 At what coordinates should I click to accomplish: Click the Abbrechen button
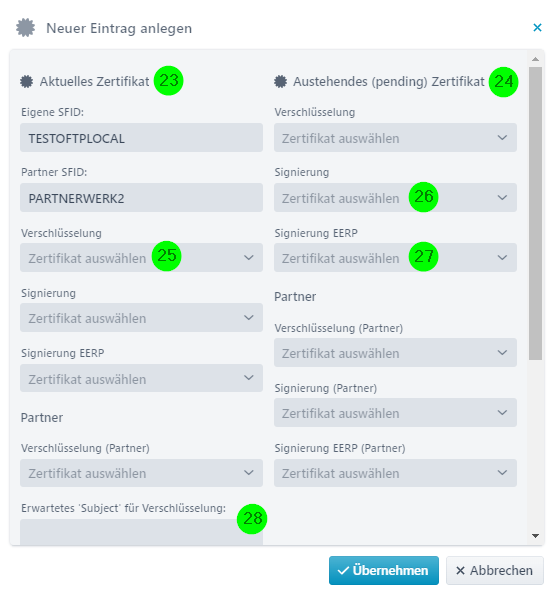point(495,570)
